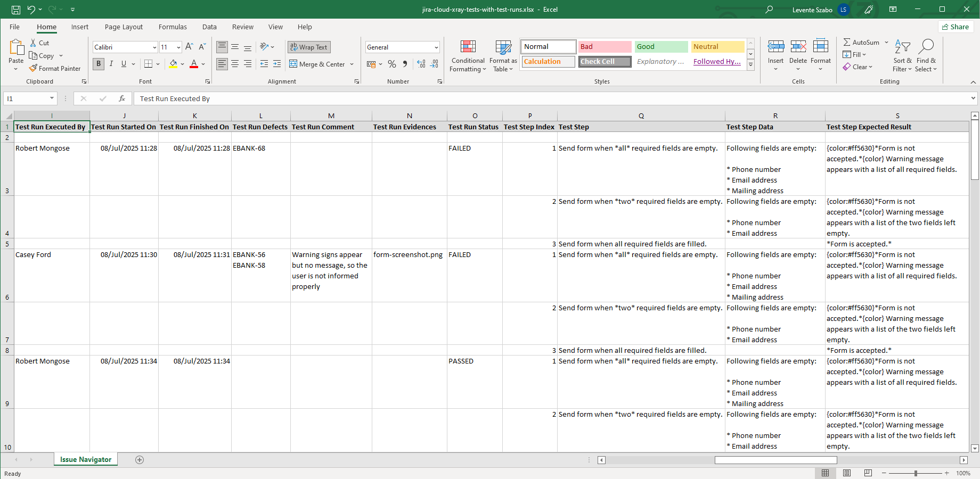The image size is (980, 479).
Task: Increase indent of cell contents
Action: coord(277,64)
